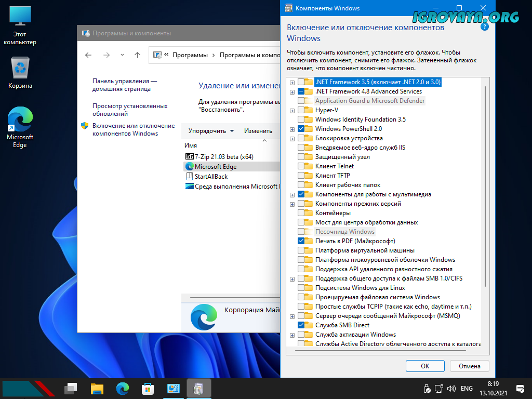Open the Recycle Bin (Корзина) desktop icon
This screenshot has width=532, height=399.
pos(20,73)
